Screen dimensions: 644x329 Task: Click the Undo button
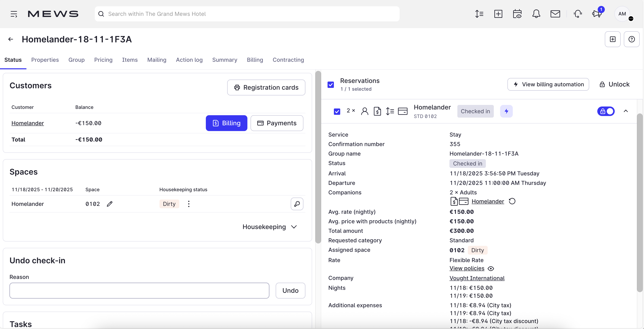[x=290, y=291]
